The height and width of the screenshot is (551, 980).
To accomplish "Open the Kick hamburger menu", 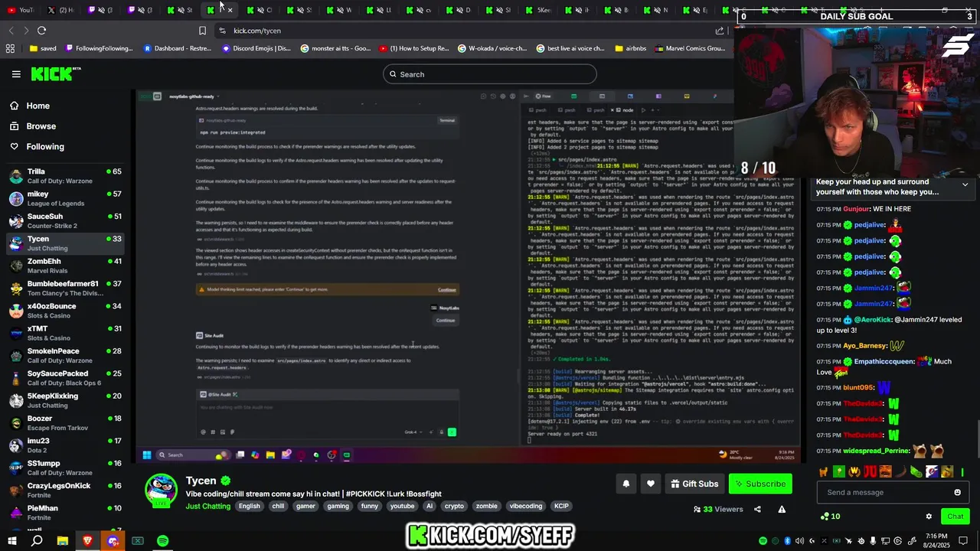I will (16, 74).
